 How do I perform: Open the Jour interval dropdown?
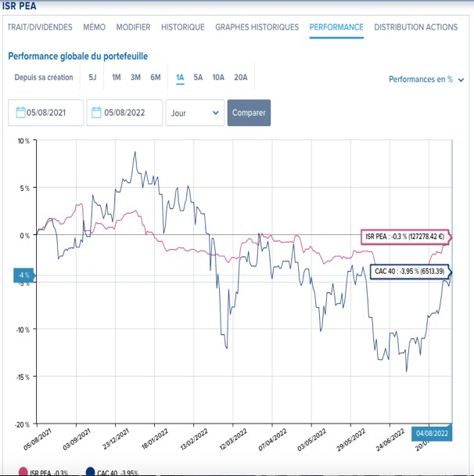click(195, 113)
